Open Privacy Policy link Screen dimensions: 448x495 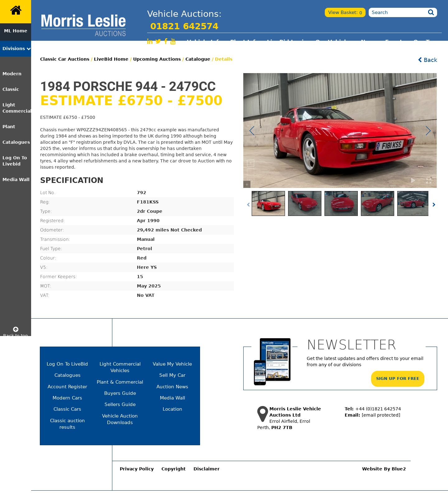(x=137, y=469)
